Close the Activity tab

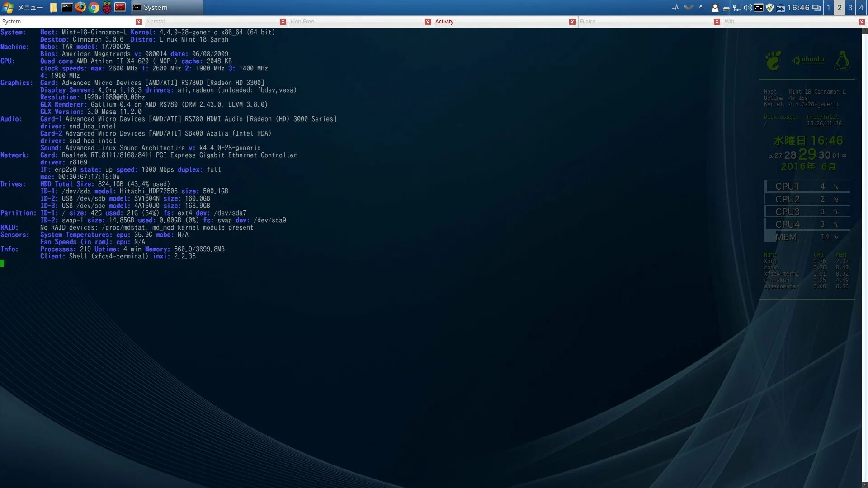pos(572,22)
